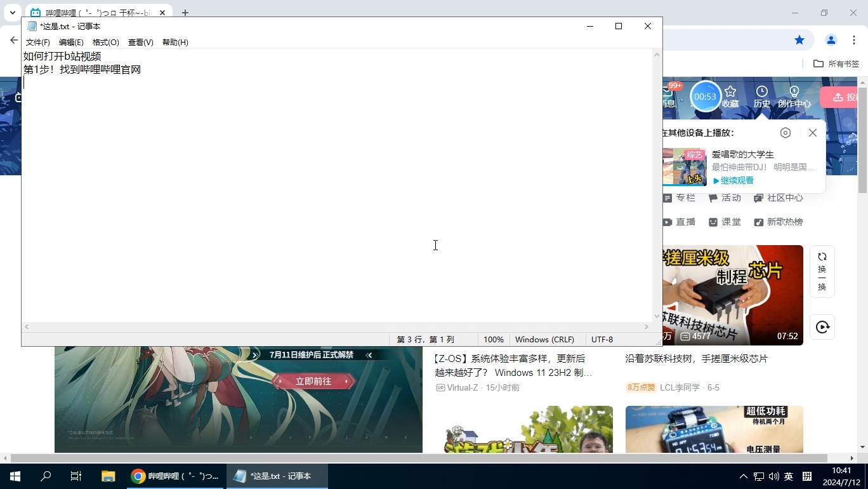The width and height of the screenshot is (868, 489).
Task: Open the Windows Start menu
Action: (15, 476)
